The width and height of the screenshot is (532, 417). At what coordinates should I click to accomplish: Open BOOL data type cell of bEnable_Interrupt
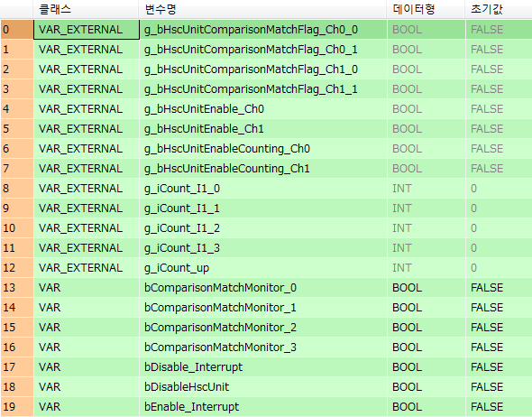click(427, 406)
